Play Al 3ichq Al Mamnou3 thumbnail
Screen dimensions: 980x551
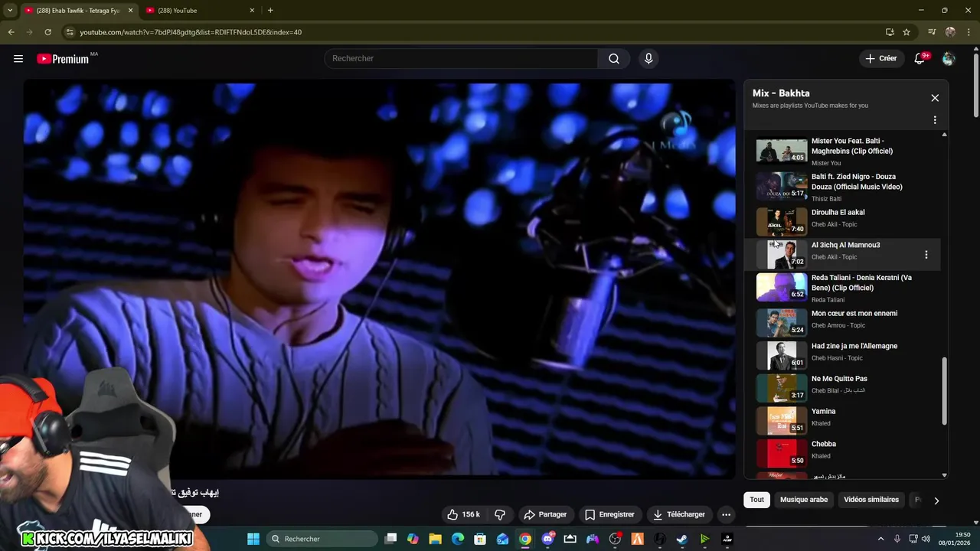[x=782, y=255]
